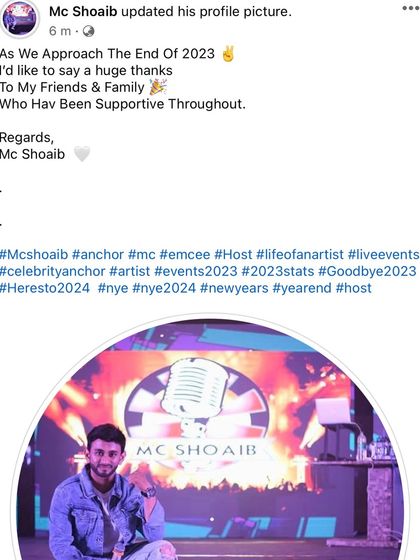This screenshot has width=420, height=560.
Task: Select the #yearend hashtag
Action: 302,288
